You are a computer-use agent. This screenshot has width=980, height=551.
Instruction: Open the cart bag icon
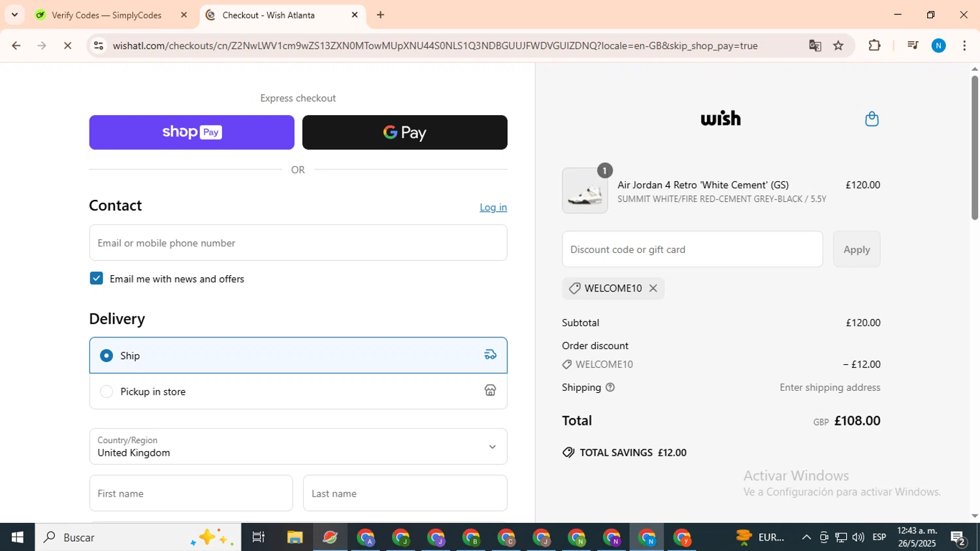point(872,119)
